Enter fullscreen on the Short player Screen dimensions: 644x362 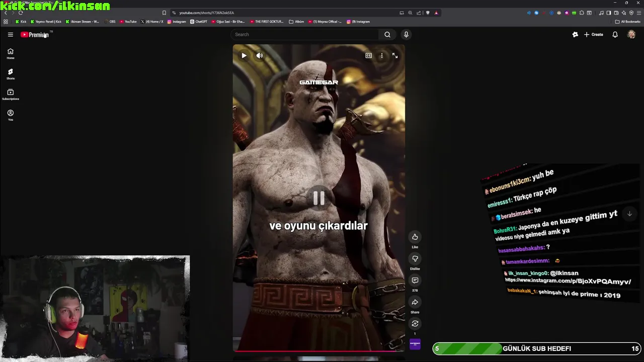395,55
